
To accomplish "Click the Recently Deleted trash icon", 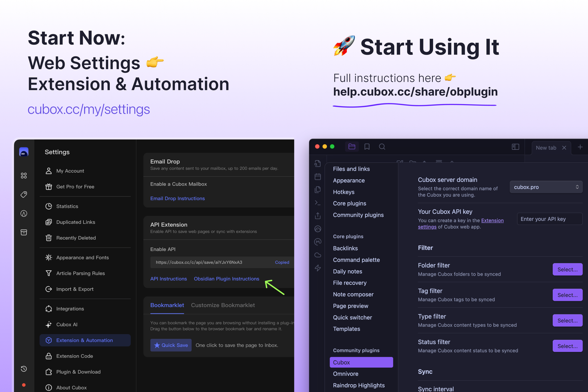I will coord(49,238).
